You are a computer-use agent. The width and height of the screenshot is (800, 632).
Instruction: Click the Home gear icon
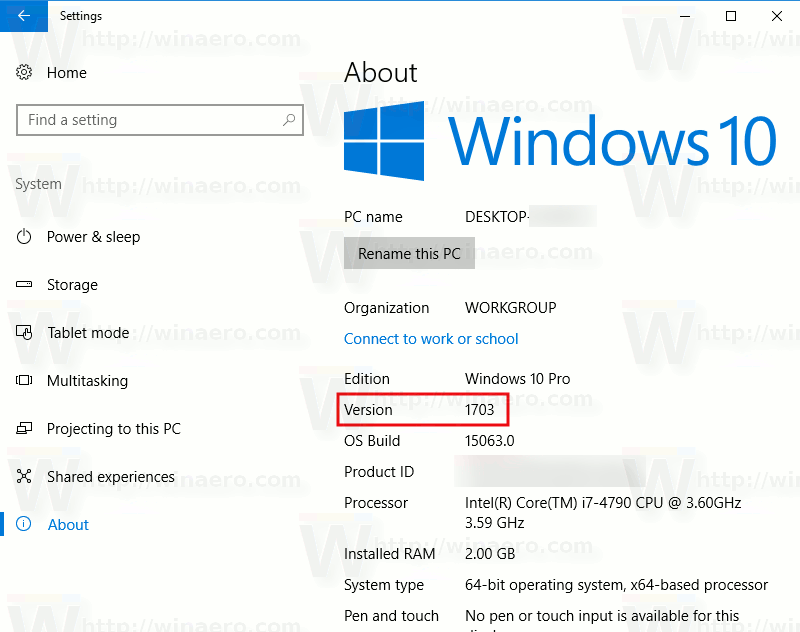coord(24,72)
